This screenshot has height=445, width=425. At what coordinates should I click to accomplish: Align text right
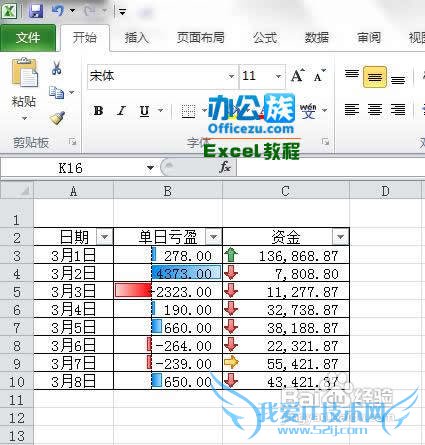point(398,110)
